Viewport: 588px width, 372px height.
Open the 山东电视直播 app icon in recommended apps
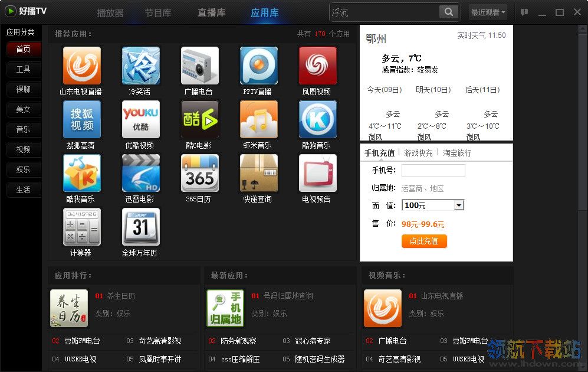(x=82, y=66)
